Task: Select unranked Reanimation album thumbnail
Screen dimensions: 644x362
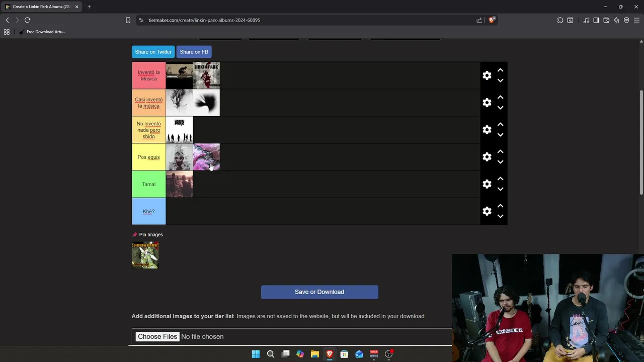Action: [145, 255]
